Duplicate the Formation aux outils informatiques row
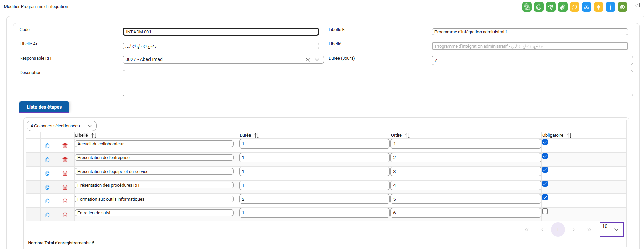The image size is (644, 249). pos(47,201)
